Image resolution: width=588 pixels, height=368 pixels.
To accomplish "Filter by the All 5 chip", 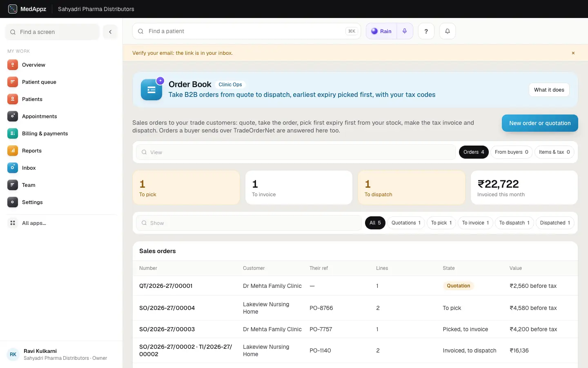I will tap(375, 223).
